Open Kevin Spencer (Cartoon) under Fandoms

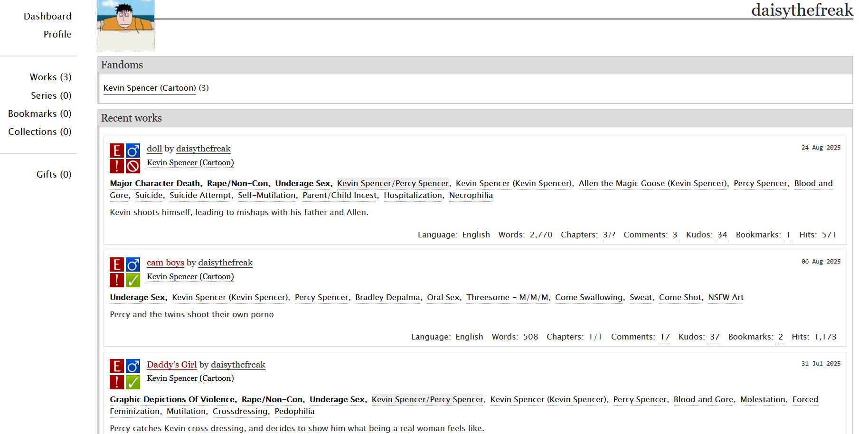click(150, 88)
